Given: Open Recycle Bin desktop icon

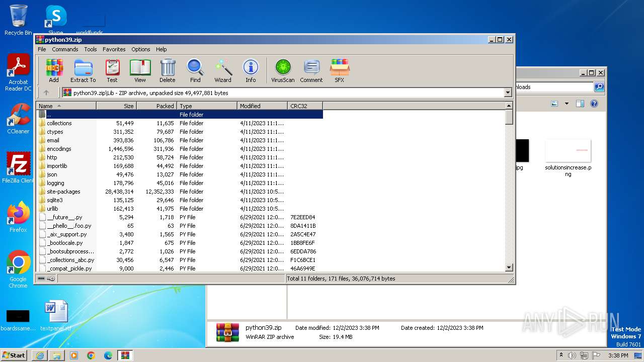Looking at the screenshot, I should pos(18,20).
